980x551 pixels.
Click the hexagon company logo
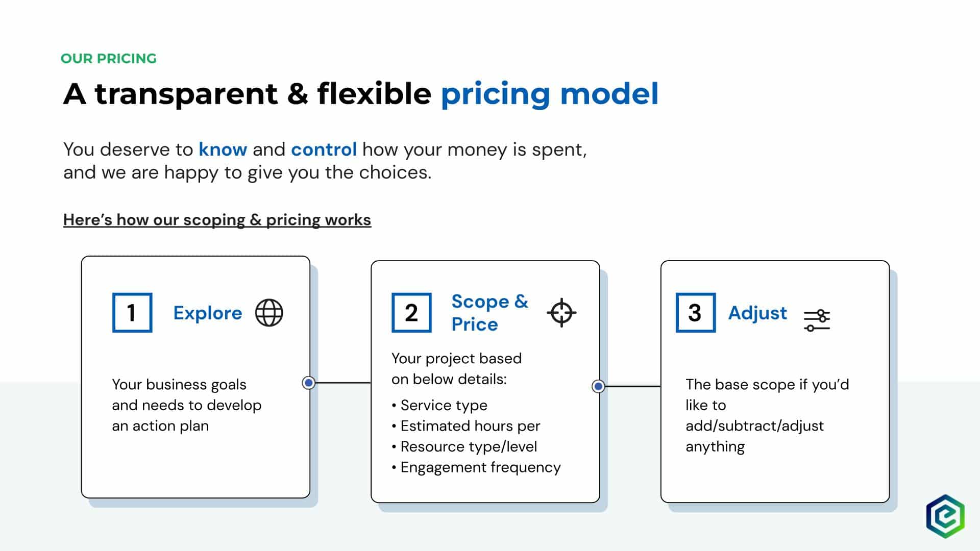(945, 516)
